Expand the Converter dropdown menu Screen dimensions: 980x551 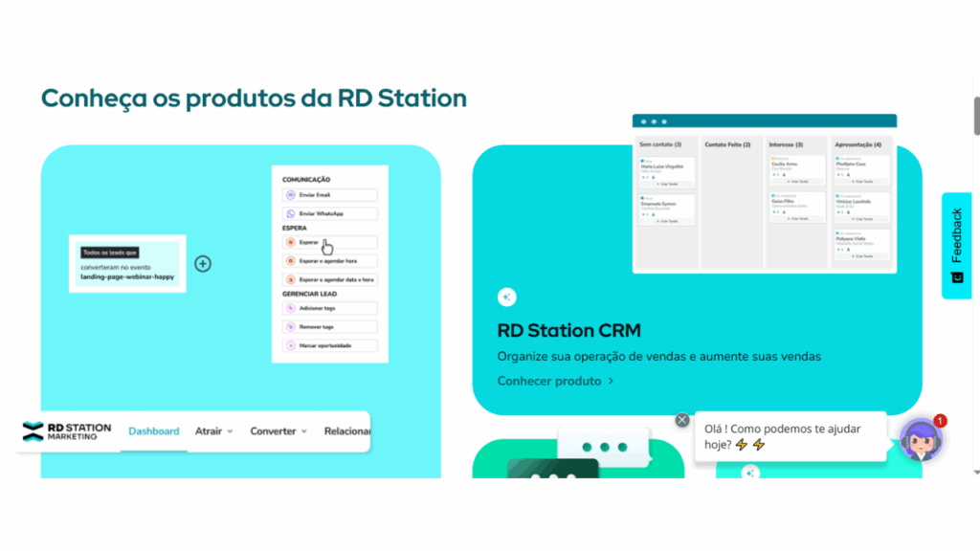278,431
